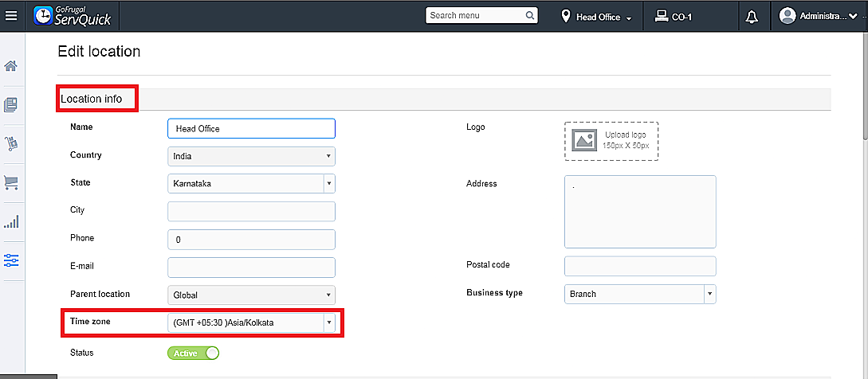The width and height of the screenshot is (868, 379).
Task: Click the Upload logo box
Action: click(x=611, y=141)
